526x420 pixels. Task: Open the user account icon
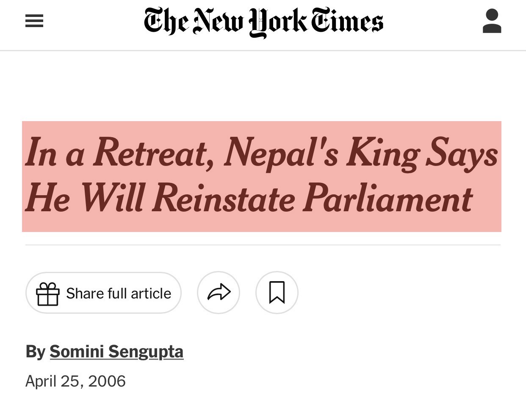[x=492, y=22]
